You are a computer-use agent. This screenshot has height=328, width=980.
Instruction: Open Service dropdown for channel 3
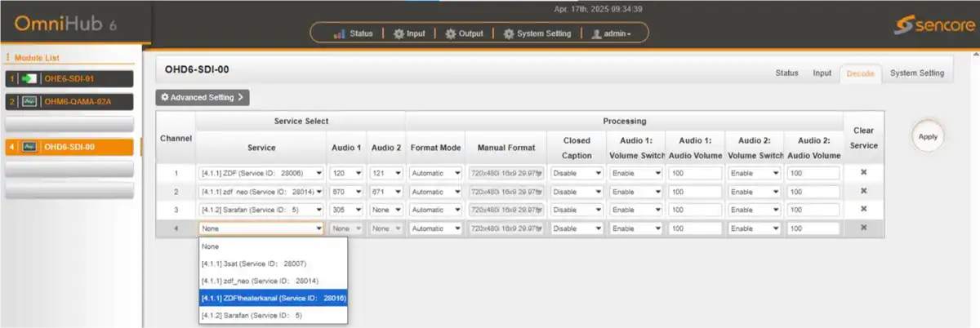(261, 211)
